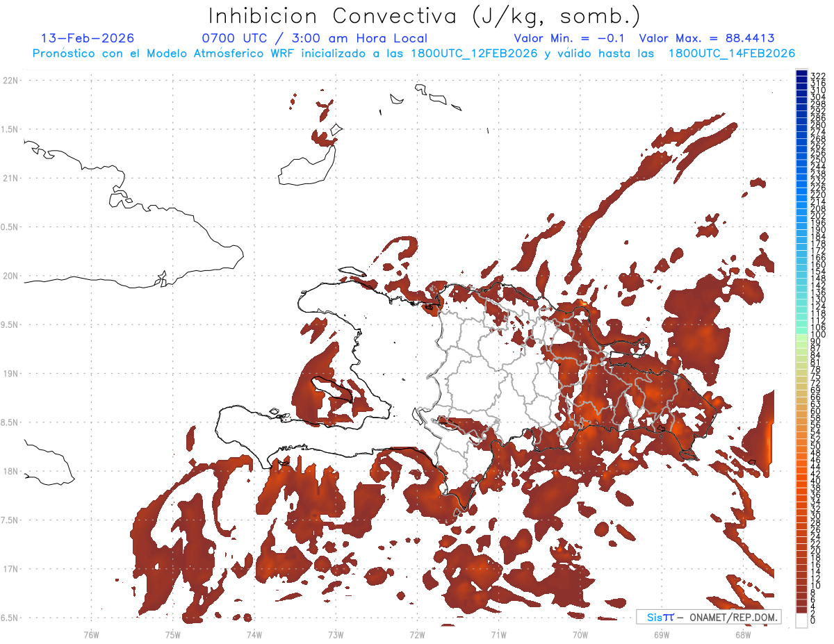Viewport: 834px width, 644px height.
Task: Click the pale green swatch beside 100
Action: point(801,338)
